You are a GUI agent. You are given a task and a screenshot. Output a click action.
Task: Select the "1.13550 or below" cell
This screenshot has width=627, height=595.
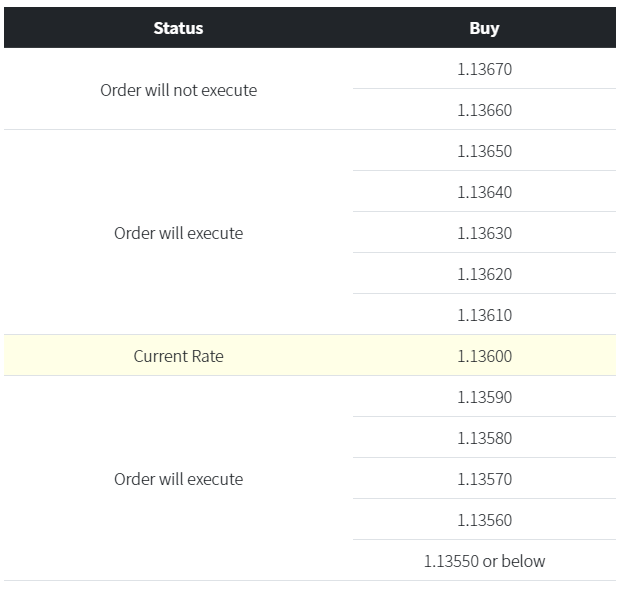coord(484,561)
